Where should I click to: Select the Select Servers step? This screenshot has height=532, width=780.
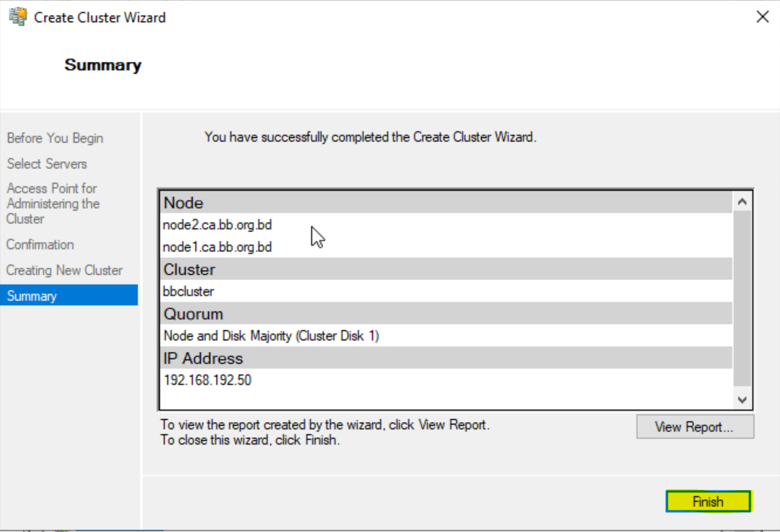pyautogui.click(x=47, y=164)
